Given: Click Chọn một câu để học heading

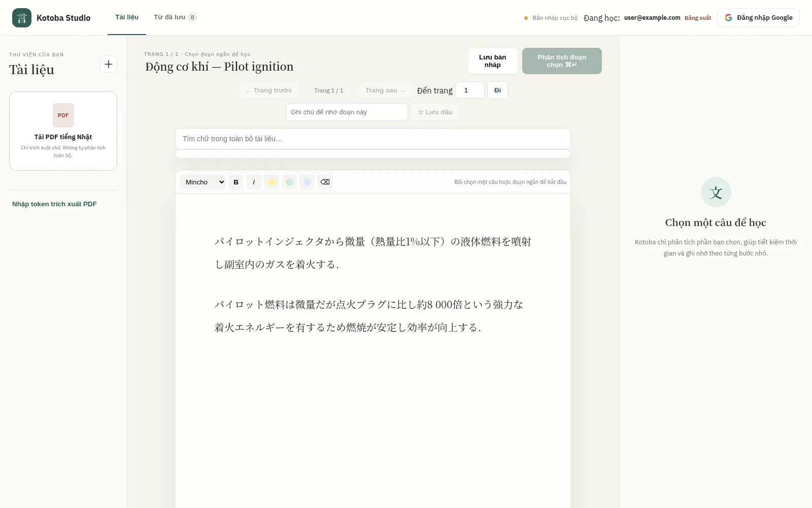Looking at the screenshot, I should click(x=716, y=223).
